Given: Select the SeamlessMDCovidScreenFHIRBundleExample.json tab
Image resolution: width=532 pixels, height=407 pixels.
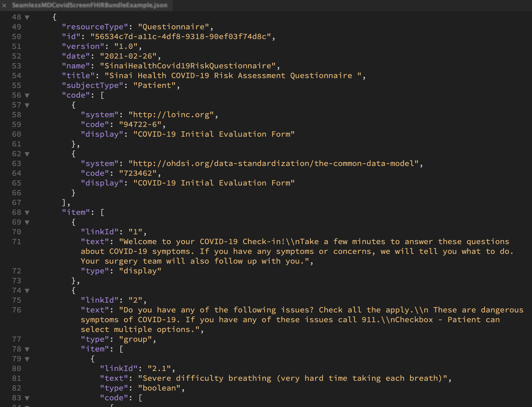Looking at the screenshot, I should [89, 5].
